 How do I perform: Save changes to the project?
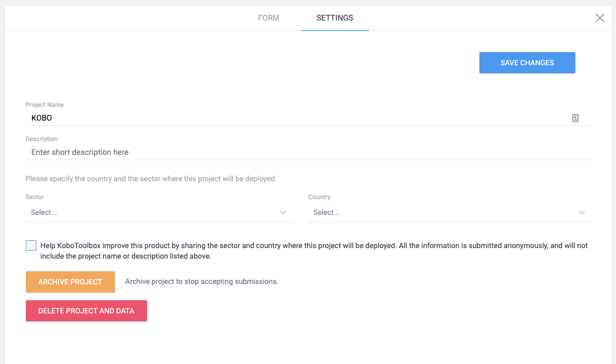coord(527,62)
